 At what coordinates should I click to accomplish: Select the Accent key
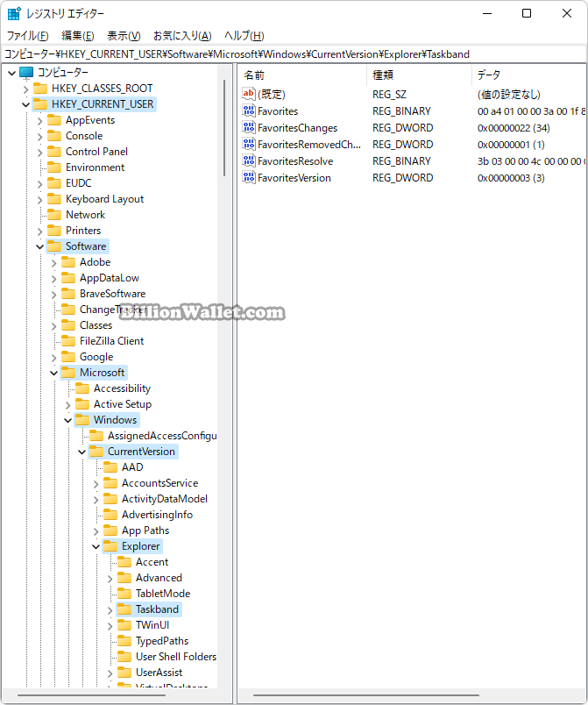[152, 562]
